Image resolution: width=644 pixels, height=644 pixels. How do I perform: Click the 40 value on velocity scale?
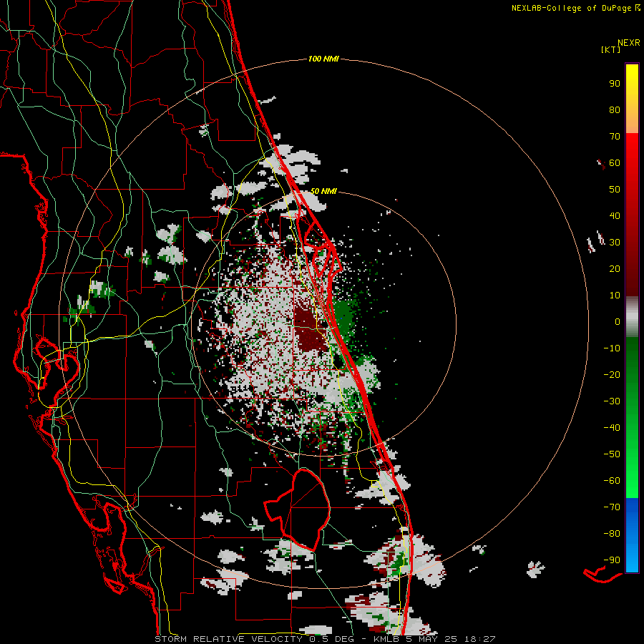pos(615,216)
